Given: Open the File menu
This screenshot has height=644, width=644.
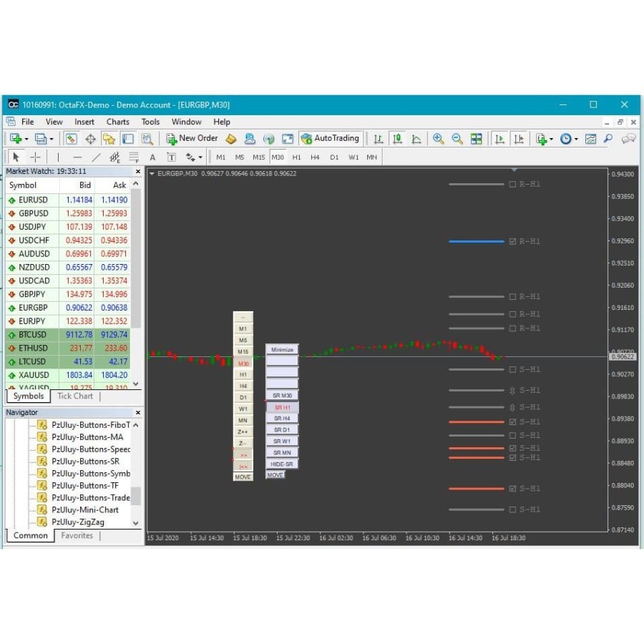Looking at the screenshot, I should [x=27, y=122].
